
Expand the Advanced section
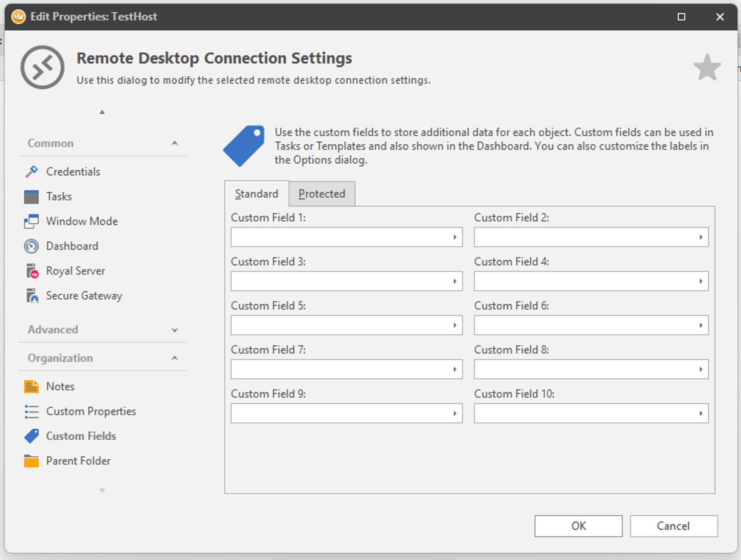[x=175, y=330]
